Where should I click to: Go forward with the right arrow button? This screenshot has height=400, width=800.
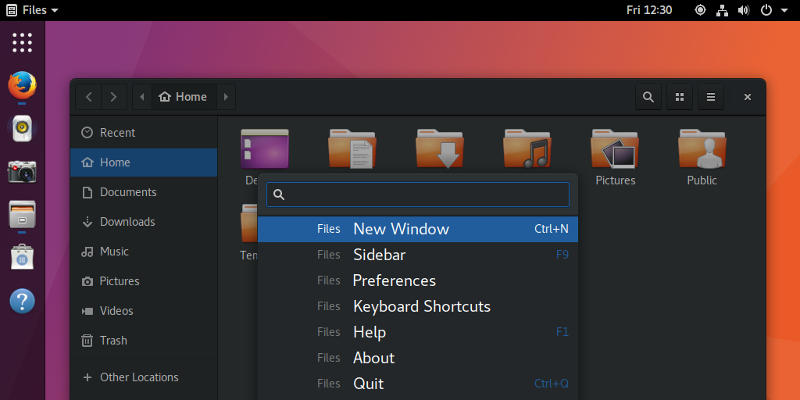tap(113, 97)
